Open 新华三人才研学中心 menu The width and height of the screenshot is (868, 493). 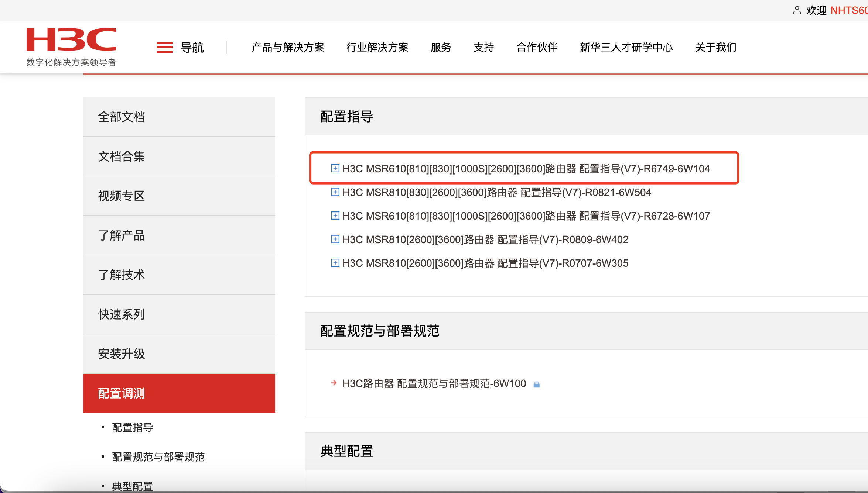pyautogui.click(x=626, y=47)
